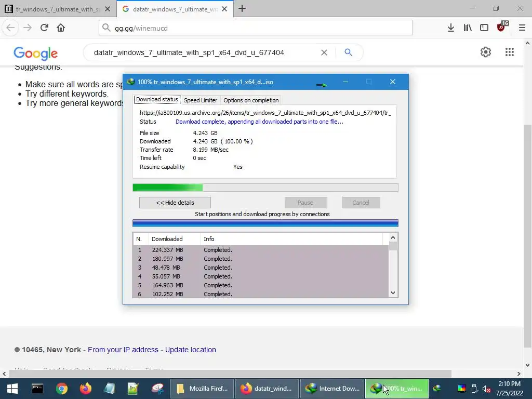Open Command Prompt from taskbar
Viewport: 532px width, 399px height.
pyautogui.click(x=37, y=389)
